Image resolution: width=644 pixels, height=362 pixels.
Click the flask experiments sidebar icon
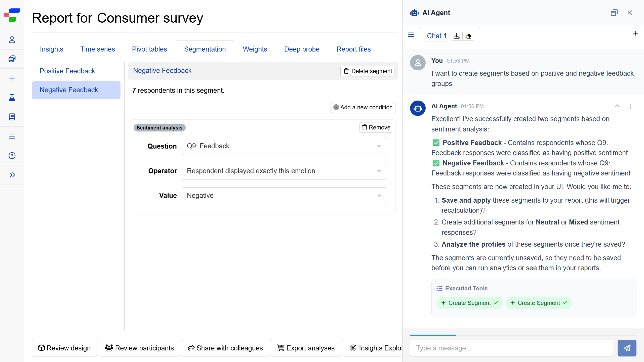pos(12,98)
